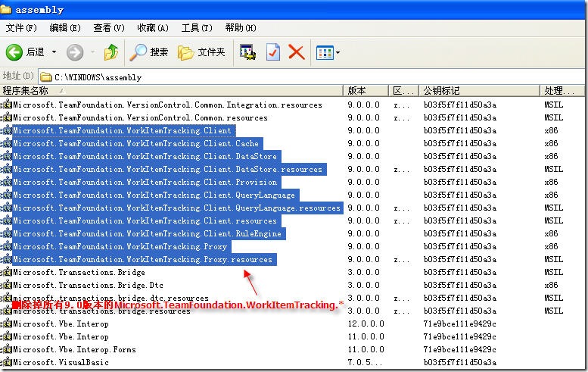This screenshot has height=372, width=588.
Task: Select WorkItemTracking.Client.Provision assembly
Action: point(146,182)
